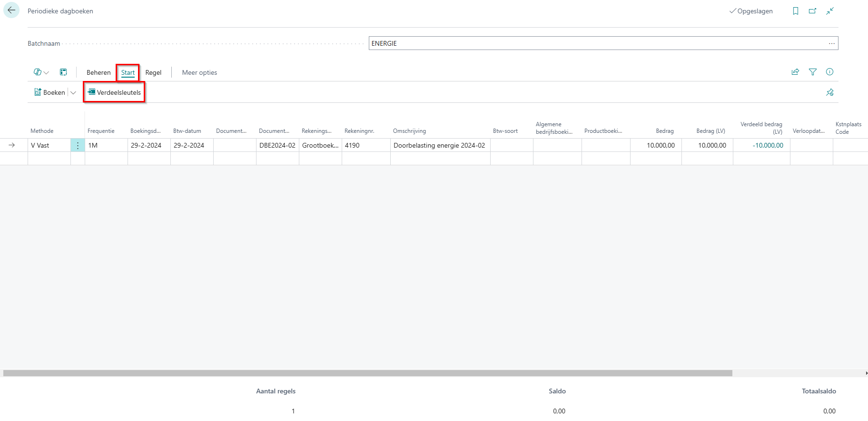Click the Btw-datum column header
This screenshot has height=421, width=868.
pos(187,131)
